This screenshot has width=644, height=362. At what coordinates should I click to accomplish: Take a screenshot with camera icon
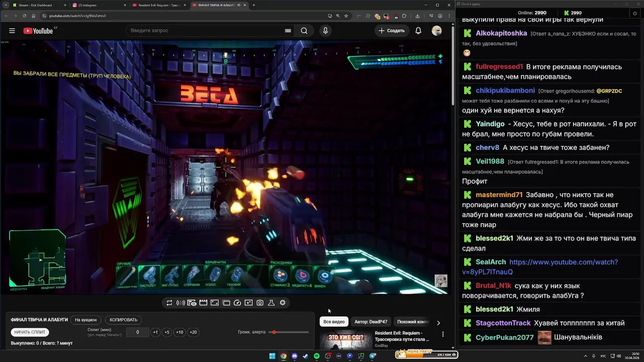tap(260, 303)
